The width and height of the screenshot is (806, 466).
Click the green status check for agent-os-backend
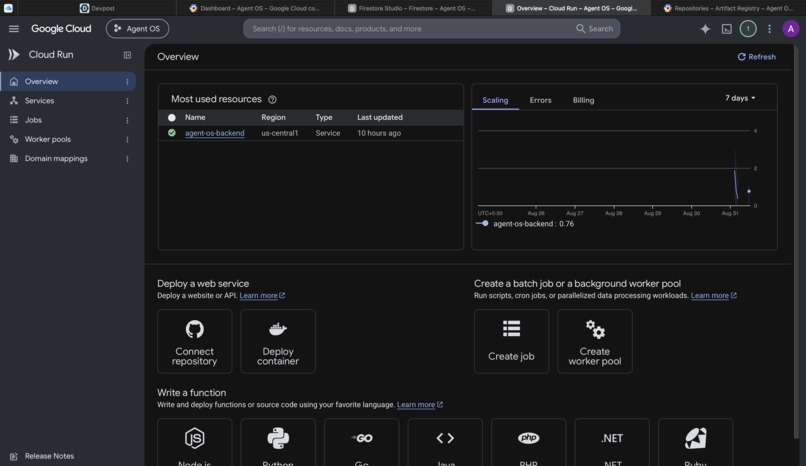click(x=172, y=133)
